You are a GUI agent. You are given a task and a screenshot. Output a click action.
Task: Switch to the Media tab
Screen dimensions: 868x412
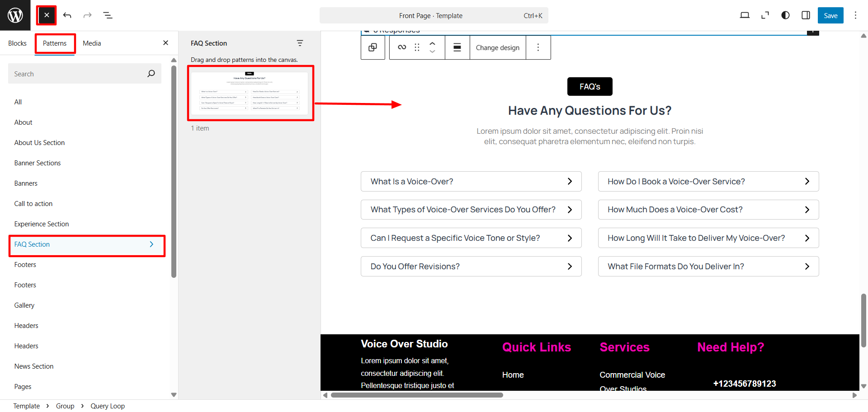pyautogui.click(x=92, y=43)
